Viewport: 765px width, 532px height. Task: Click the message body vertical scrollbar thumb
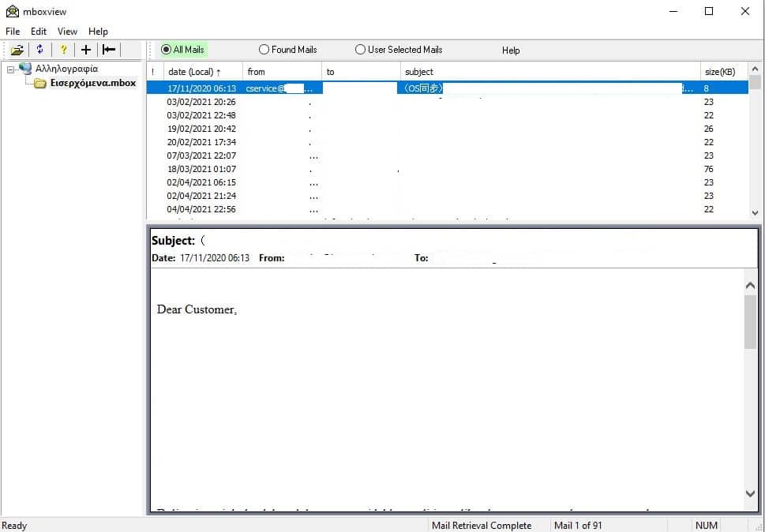click(750, 322)
